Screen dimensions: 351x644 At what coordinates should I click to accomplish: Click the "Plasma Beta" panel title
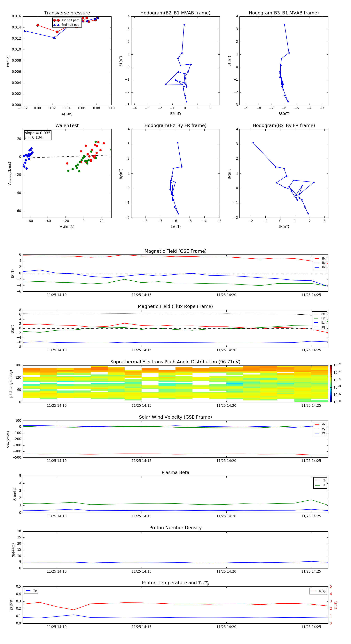(175, 472)
